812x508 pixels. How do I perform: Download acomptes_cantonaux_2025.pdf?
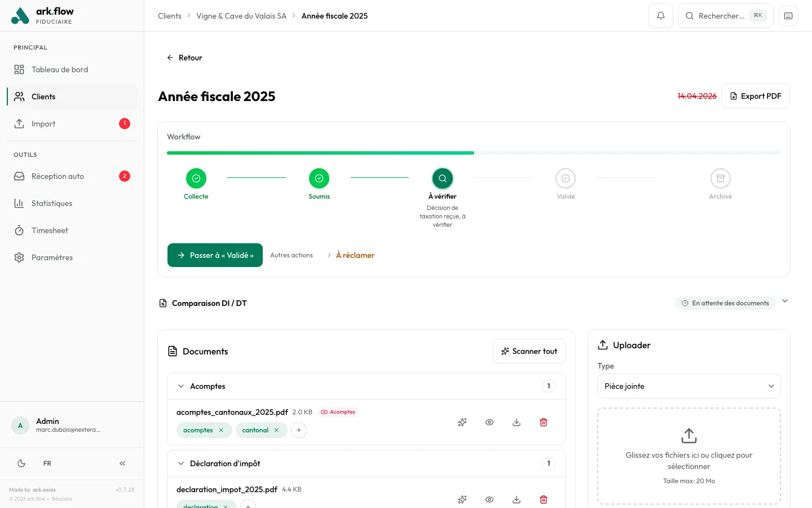tap(516, 422)
